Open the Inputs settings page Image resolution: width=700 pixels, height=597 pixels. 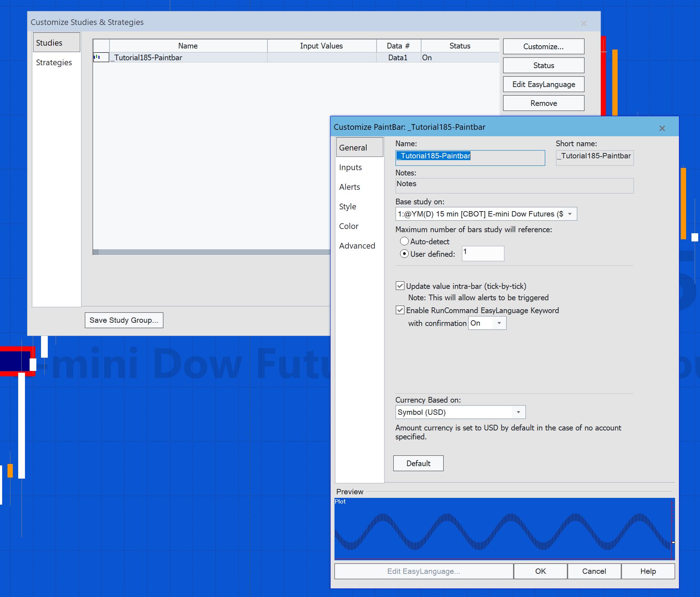(x=351, y=167)
